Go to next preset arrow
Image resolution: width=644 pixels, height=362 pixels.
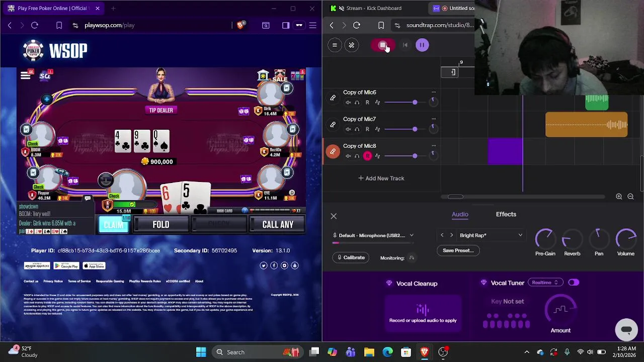(451, 235)
